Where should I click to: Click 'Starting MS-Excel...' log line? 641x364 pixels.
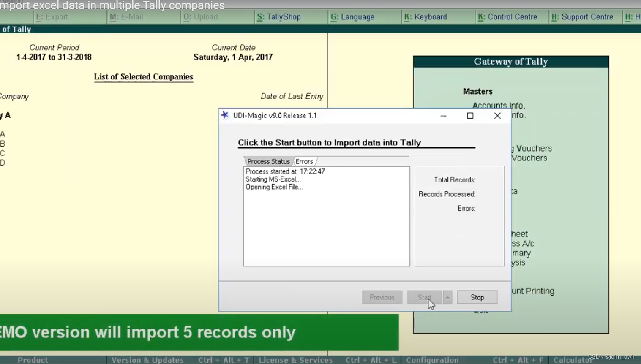tap(273, 179)
